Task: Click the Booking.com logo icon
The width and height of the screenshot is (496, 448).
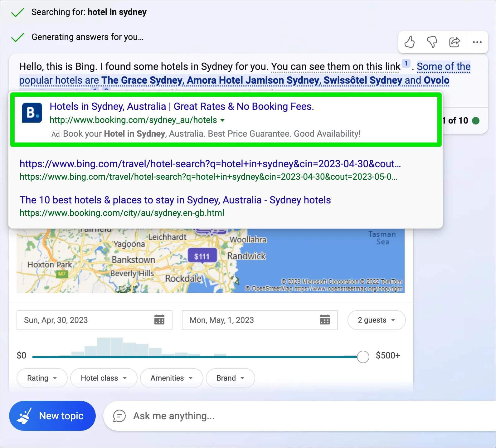Action: 32,113
